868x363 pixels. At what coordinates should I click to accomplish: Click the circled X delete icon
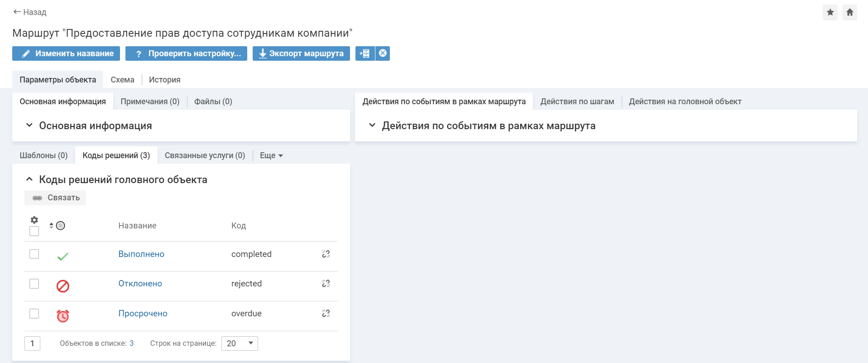click(x=383, y=53)
